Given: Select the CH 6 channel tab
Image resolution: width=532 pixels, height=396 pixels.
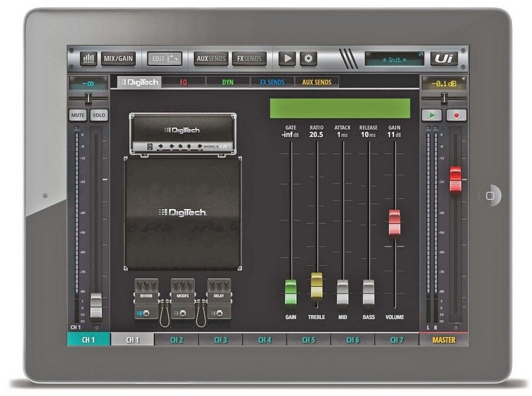Looking at the screenshot, I should (x=352, y=340).
